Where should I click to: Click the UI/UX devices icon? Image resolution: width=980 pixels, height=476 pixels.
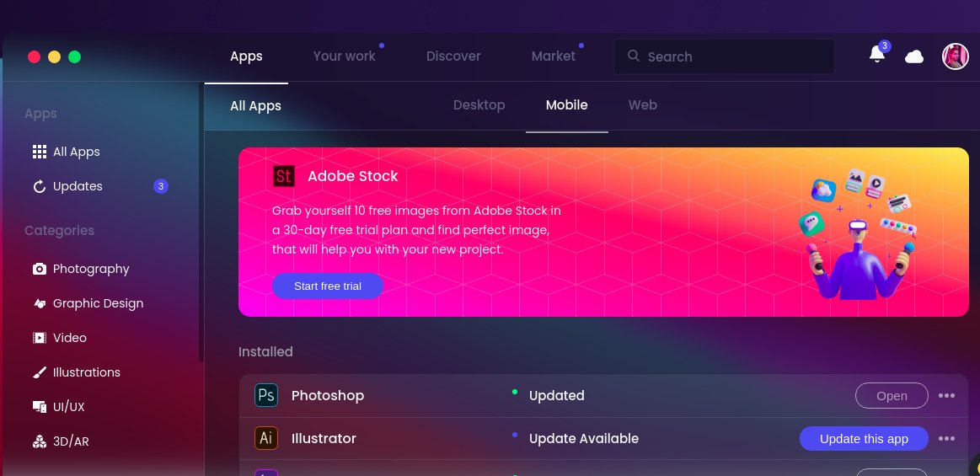pos(40,407)
